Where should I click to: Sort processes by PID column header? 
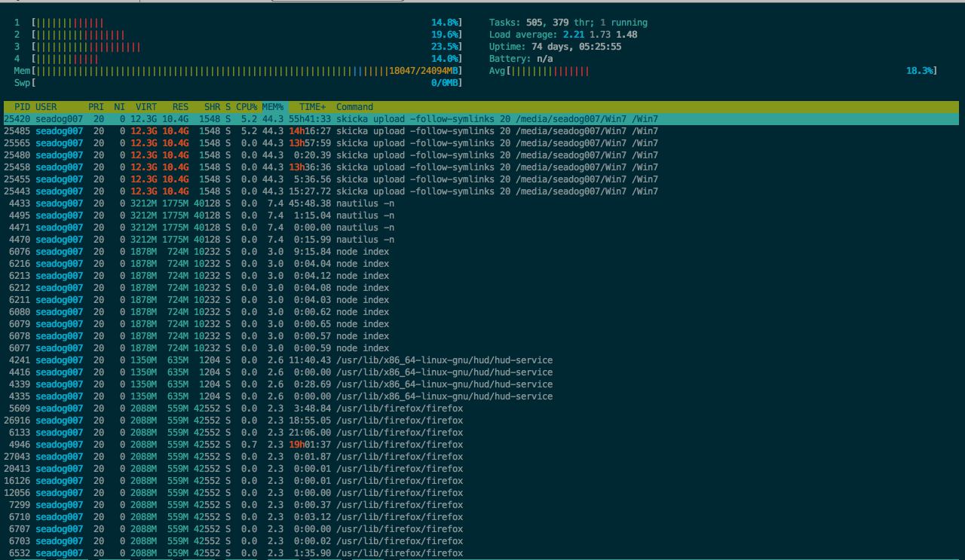pos(22,107)
